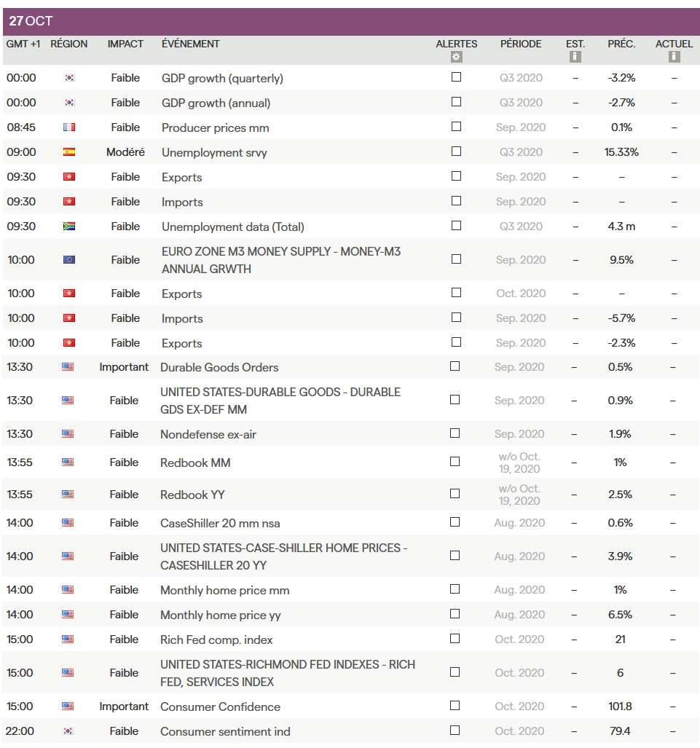Tick the alert checkbox for Redbook YY
The height and width of the screenshot is (748, 700).
pyautogui.click(x=455, y=493)
